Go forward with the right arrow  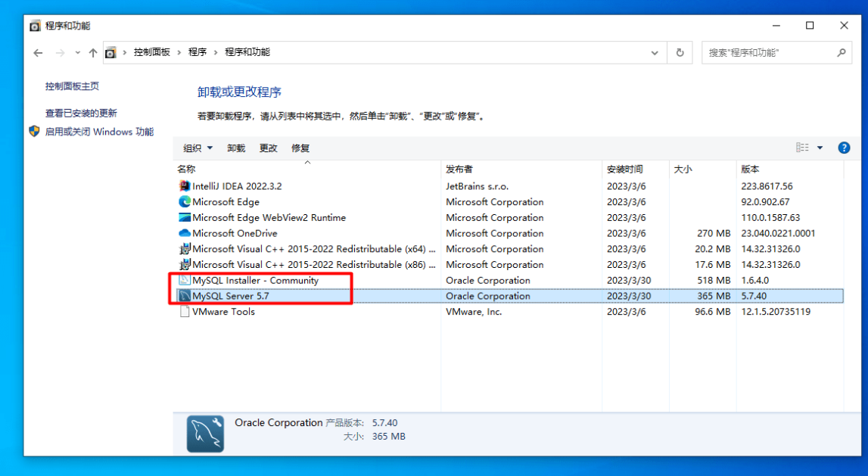click(x=60, y=52)
